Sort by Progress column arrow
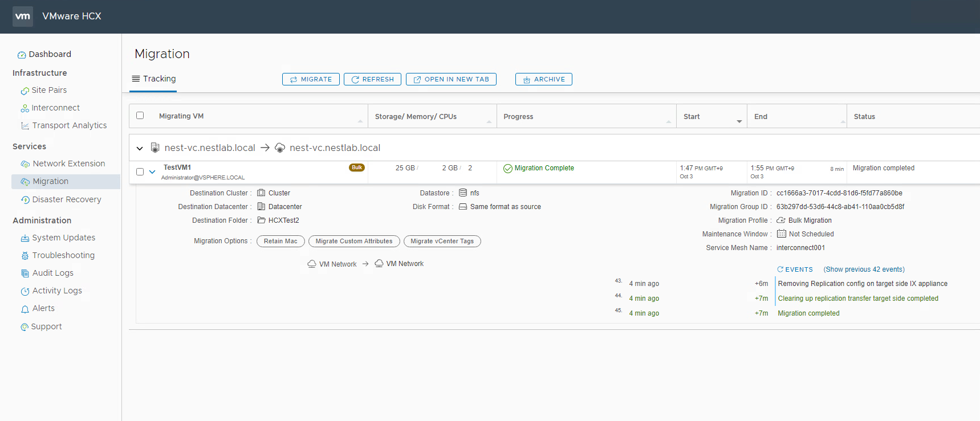 (x=669, y=121)
